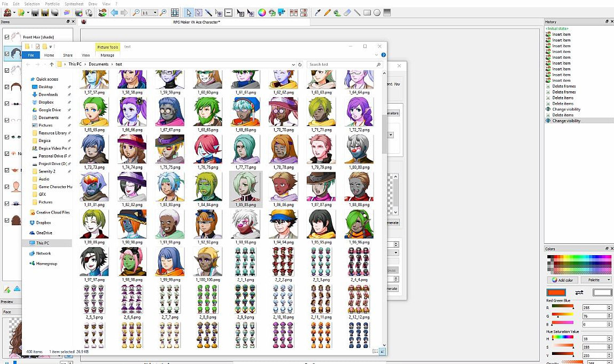Open the color wheel tool in the toolbar
Image resolution: width=614 pixels, height=364 pixels.
point(262,12)
